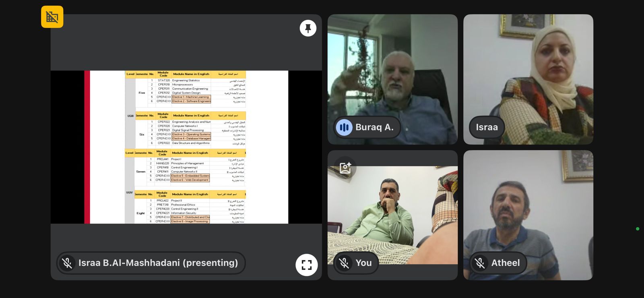Image resolution: width=644 pixels, height=298 pixels.
Task: Click Israa B.Al-Mashhadani (presenting) label
Action: pyautogui.click(x=158, y=263)
